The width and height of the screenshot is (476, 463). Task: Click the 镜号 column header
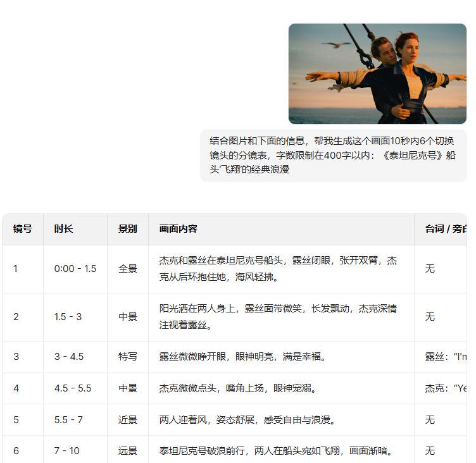point(23,229)
